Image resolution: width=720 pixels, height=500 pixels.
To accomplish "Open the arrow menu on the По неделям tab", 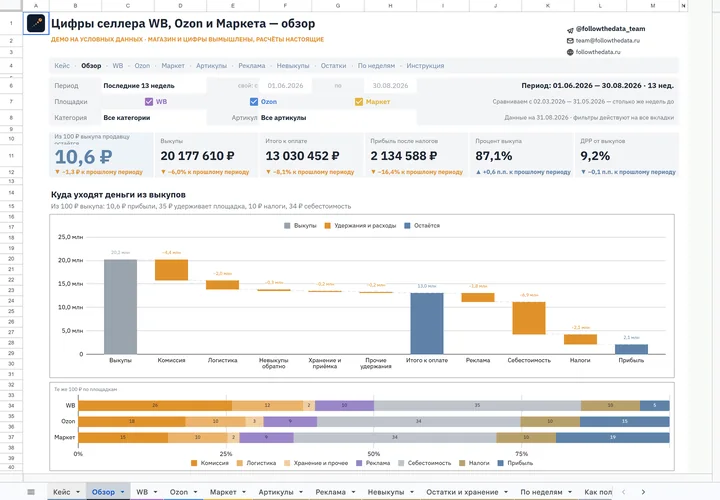I will tap(570, 492).
